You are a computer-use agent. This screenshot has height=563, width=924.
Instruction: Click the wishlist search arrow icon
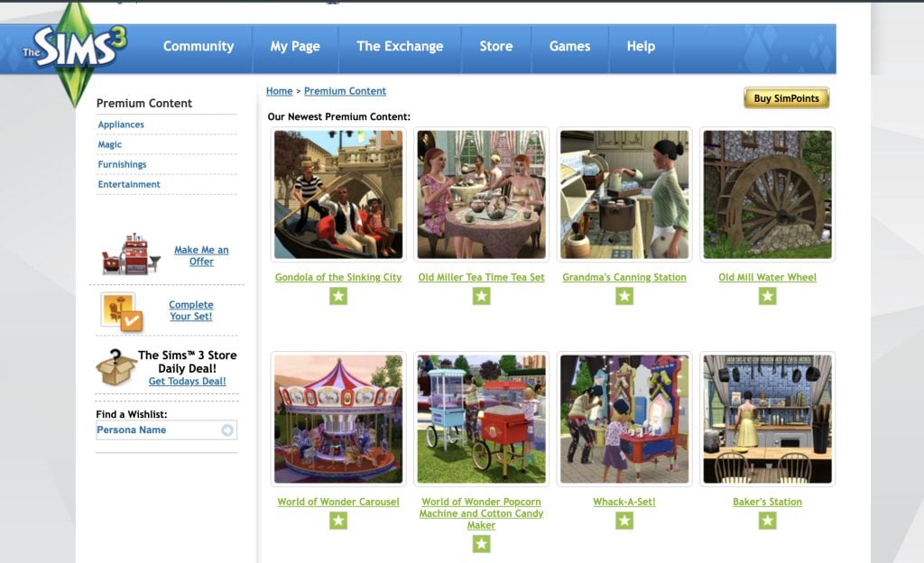(x=226, y=430)
